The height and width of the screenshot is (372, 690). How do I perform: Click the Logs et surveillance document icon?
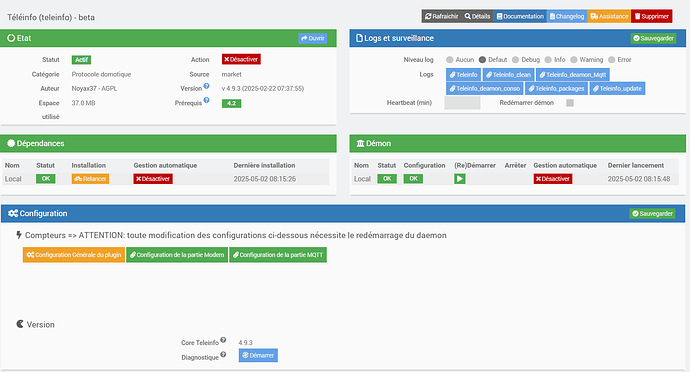click(359, 38)
